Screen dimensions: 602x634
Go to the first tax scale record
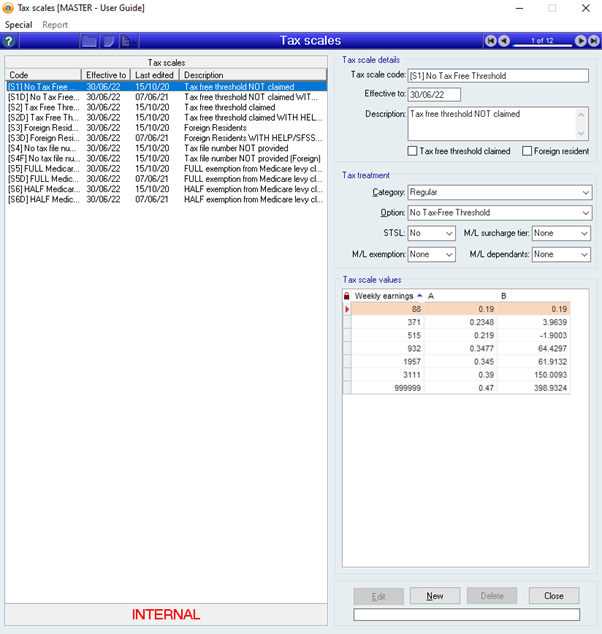490,41
